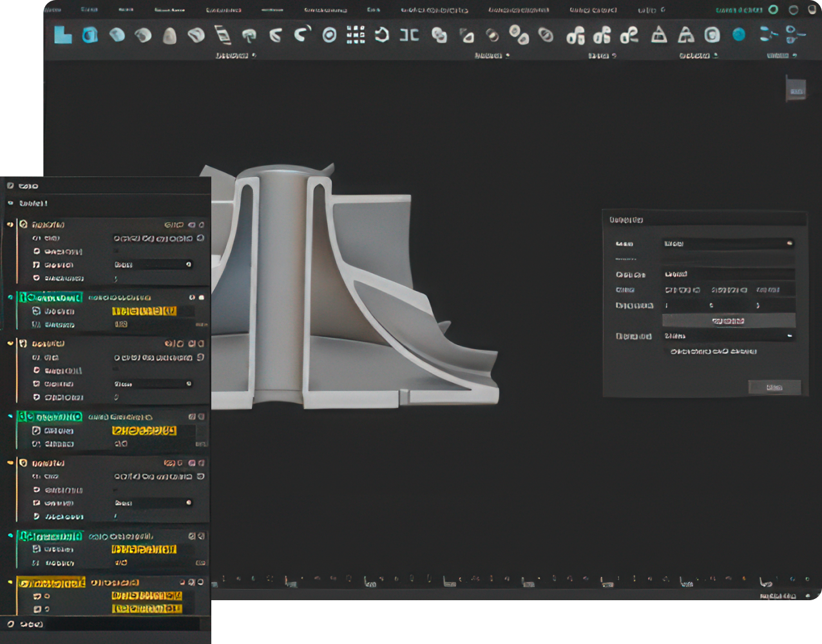Click the 3x3 grid pattern icon
Image resolution: width=822 pixels, height=644 pixels.
click(356, 35)
